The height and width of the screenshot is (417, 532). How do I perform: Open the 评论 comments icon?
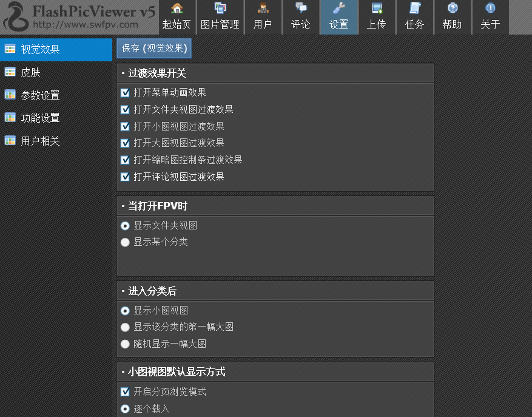coord(301,8)
